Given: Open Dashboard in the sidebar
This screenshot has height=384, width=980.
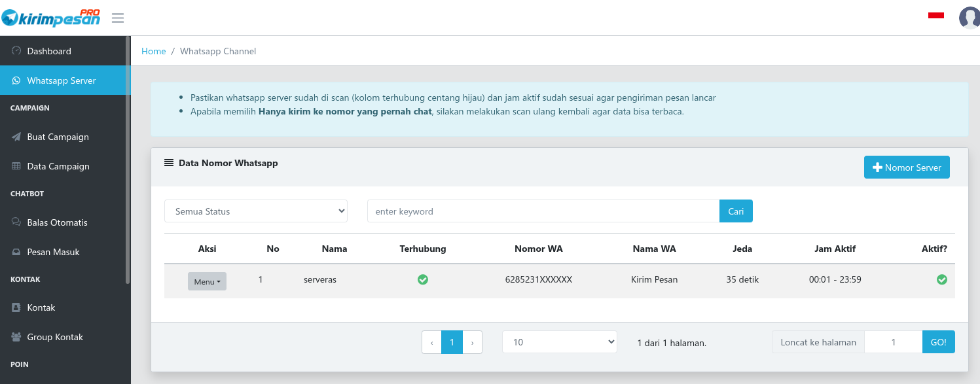Looking at the screenshot, I should (49, 51).
